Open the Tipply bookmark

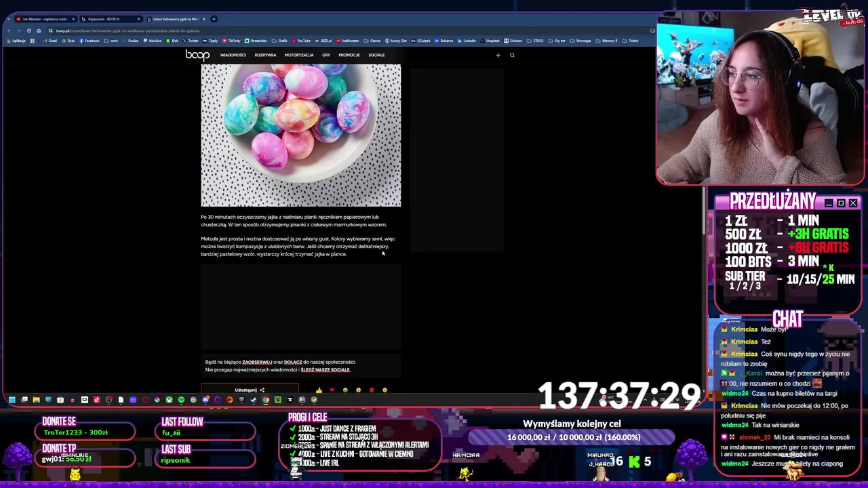(210, 41)
